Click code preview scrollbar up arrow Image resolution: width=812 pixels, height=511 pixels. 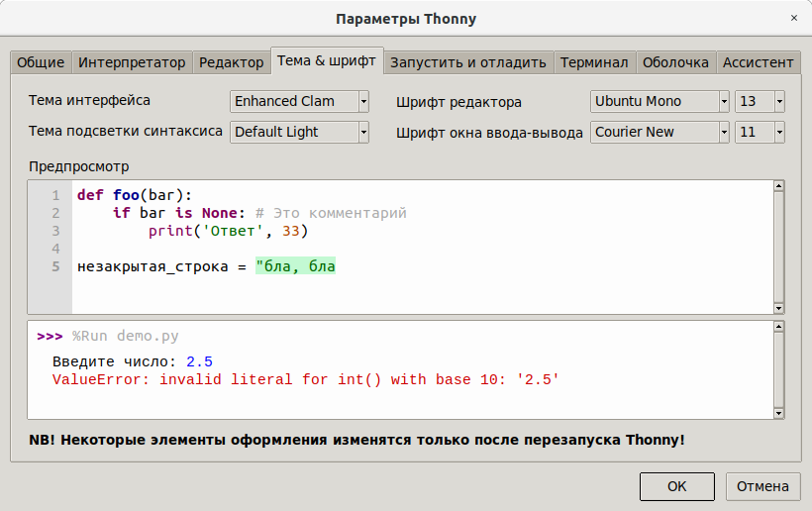click(x=778, y=186)
